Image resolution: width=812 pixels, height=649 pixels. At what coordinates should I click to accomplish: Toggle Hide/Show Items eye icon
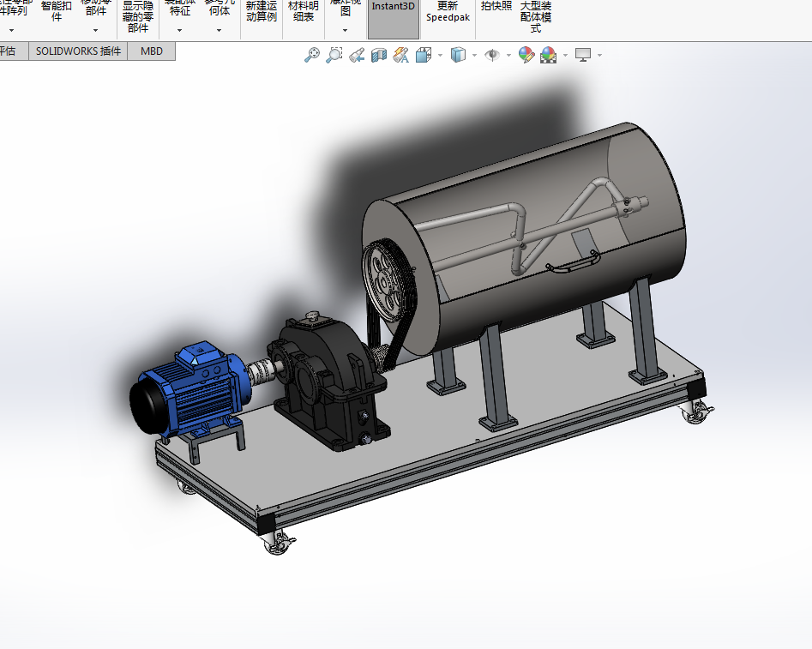pos(492,55)
